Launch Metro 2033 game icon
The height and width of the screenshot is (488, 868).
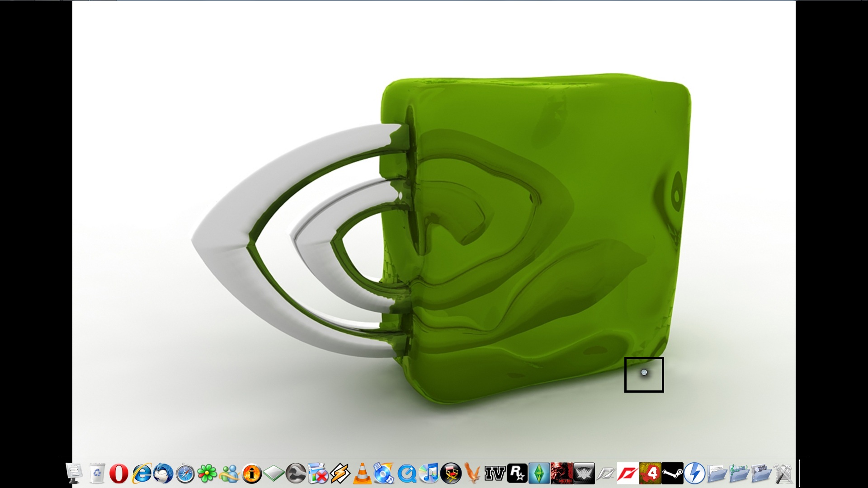pyautogui.click(x=561, y=473)
